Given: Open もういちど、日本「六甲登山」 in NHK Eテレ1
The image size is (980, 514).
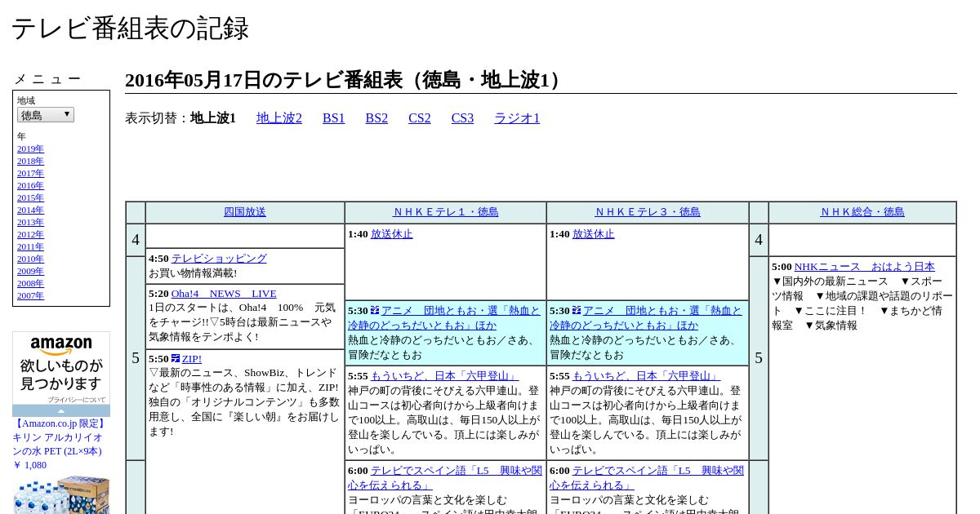Looking at the screenshot, I should (445, 376).
